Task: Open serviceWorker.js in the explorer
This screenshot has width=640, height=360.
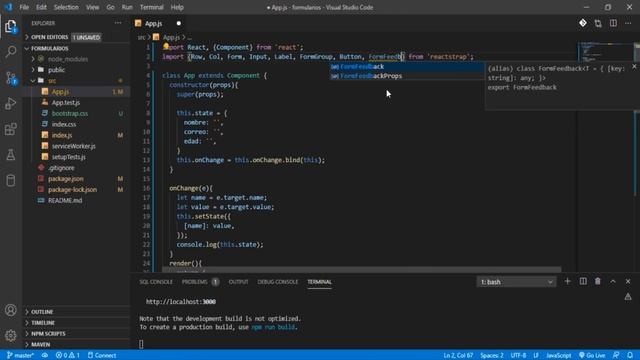Action: [x=76, y=146]
